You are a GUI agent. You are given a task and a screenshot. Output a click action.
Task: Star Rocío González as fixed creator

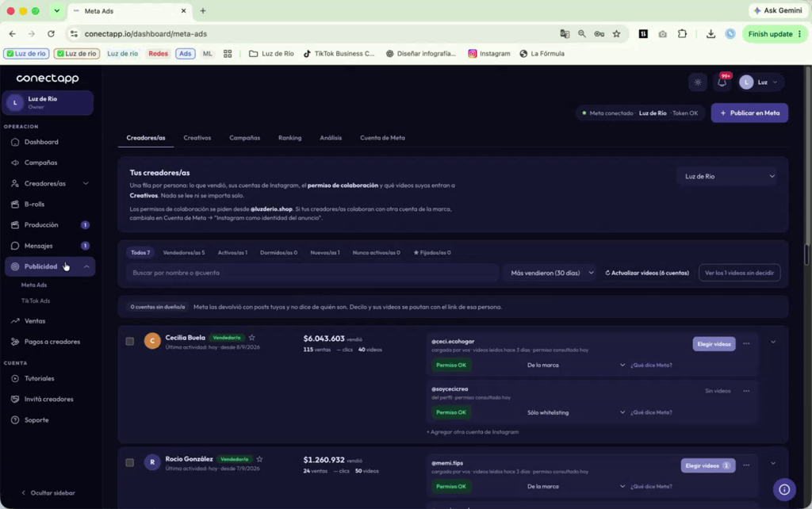[x=259, y=459]
